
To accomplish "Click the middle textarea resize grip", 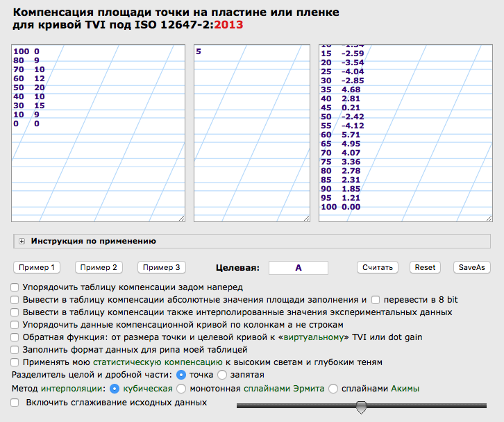I will [x=307, y=218].
